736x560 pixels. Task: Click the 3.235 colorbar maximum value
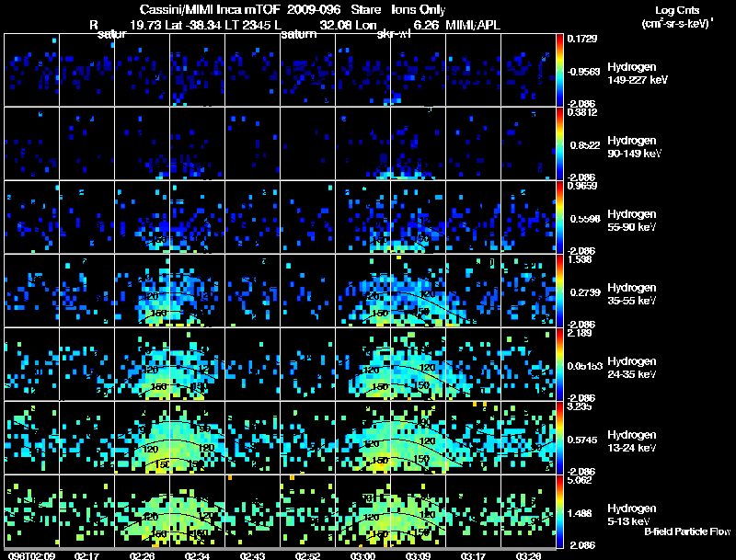[580, 406]
